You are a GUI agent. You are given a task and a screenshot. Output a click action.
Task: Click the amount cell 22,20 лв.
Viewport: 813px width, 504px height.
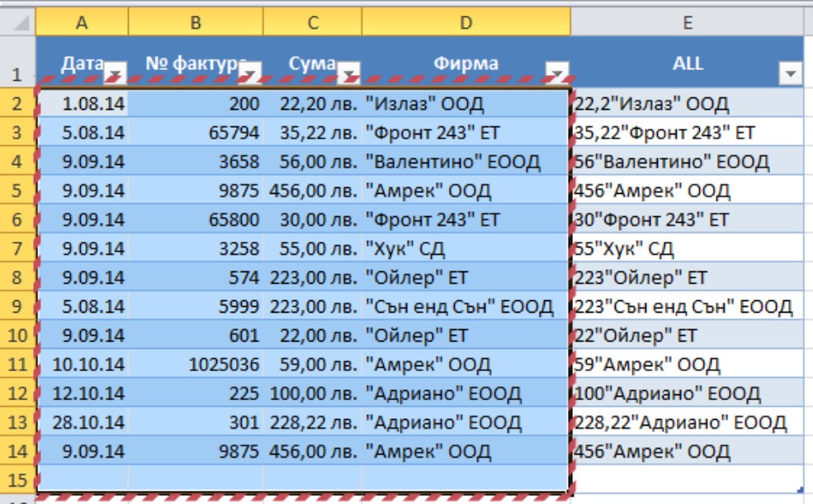pos(313,103)
